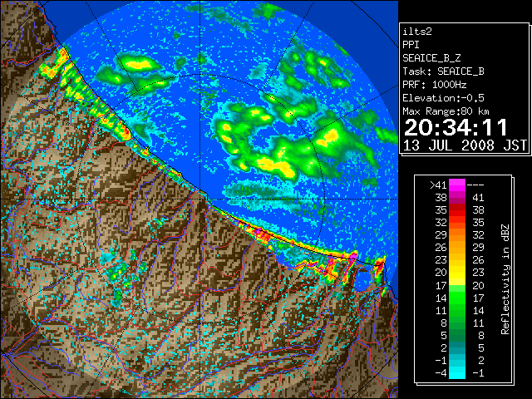Click the 'PPI' scan type label

(411, 45)
